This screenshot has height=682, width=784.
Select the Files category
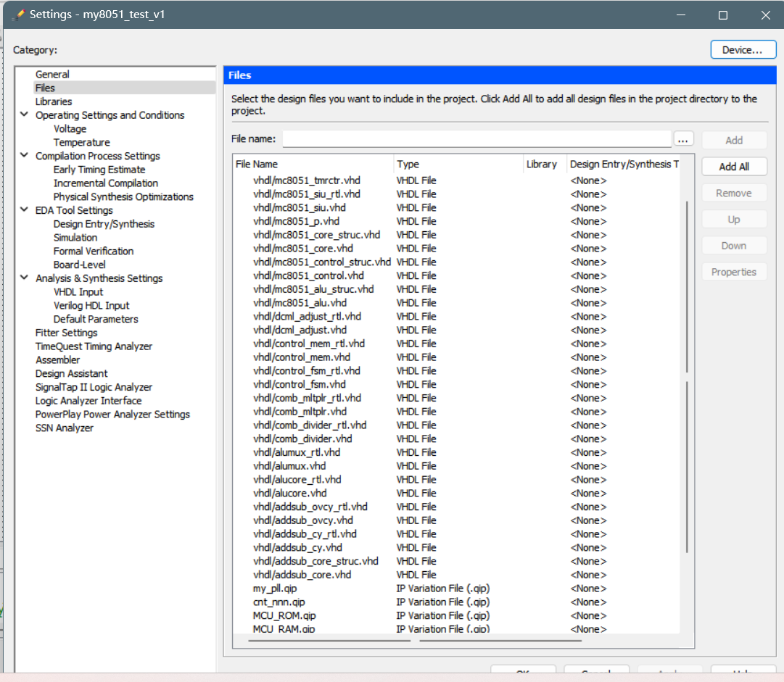coord(45,88)
